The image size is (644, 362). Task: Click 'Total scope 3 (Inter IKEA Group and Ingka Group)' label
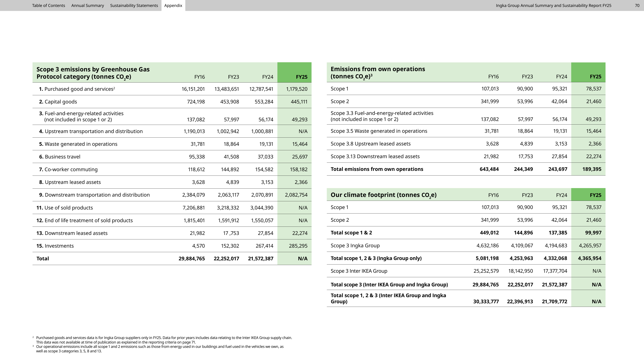click(x=389, y=285)
